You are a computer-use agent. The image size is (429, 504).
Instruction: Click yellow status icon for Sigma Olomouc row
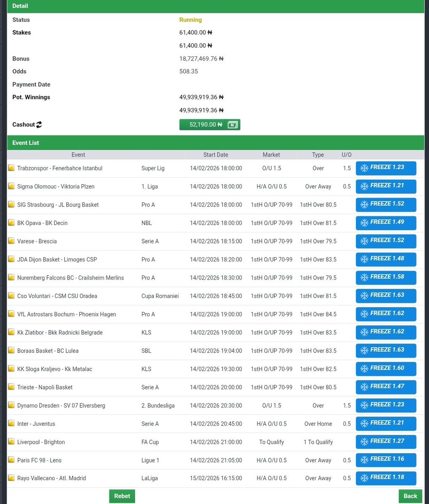click(x=11, y=186)
